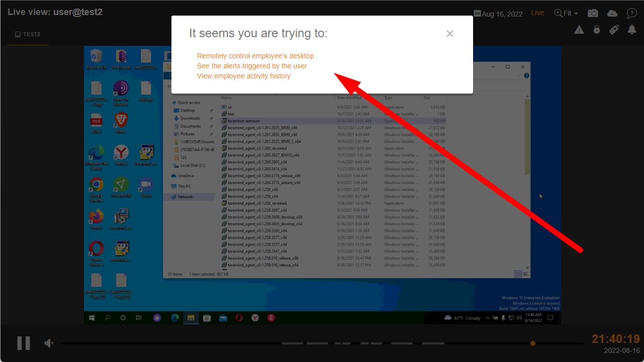The height and width of the screenshot is (362, 644).
Task: Click the orange playhead on the timeline
Action: pyautogui.click(x=533, y=343)
